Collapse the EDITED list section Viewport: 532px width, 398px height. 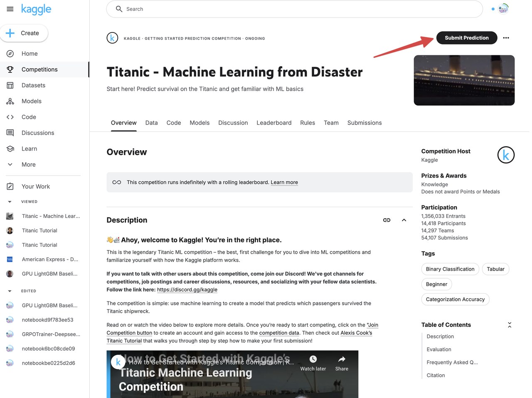[10, 291]
